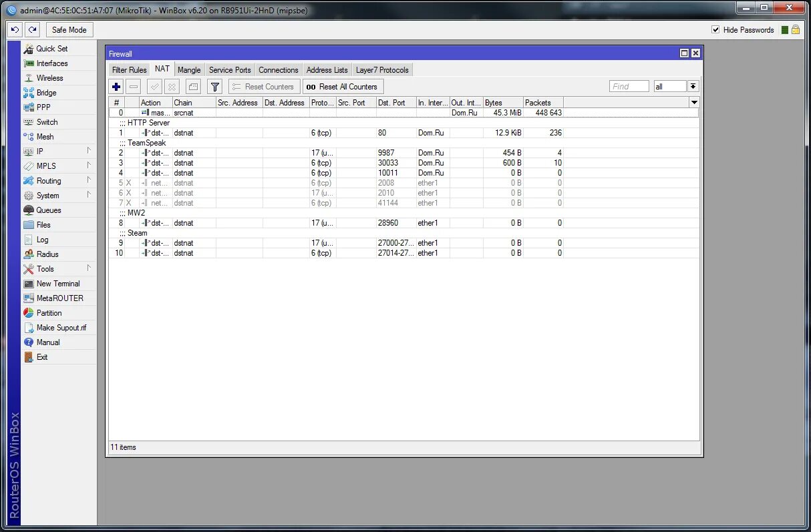Add new NAT rule with plus
811x532 pixels.
point(116,87)
